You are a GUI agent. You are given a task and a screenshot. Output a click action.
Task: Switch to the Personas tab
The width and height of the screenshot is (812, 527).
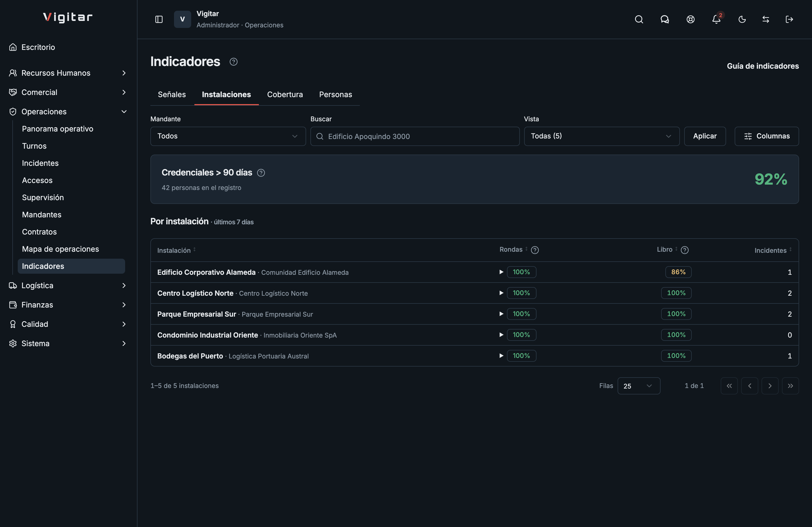coord(335,94)
